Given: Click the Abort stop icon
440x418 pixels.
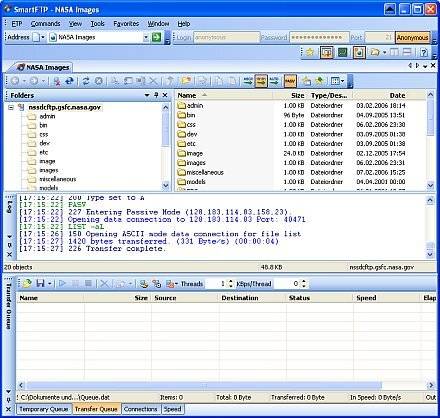Looking at the screenshot, I should (x=99, y=81).
